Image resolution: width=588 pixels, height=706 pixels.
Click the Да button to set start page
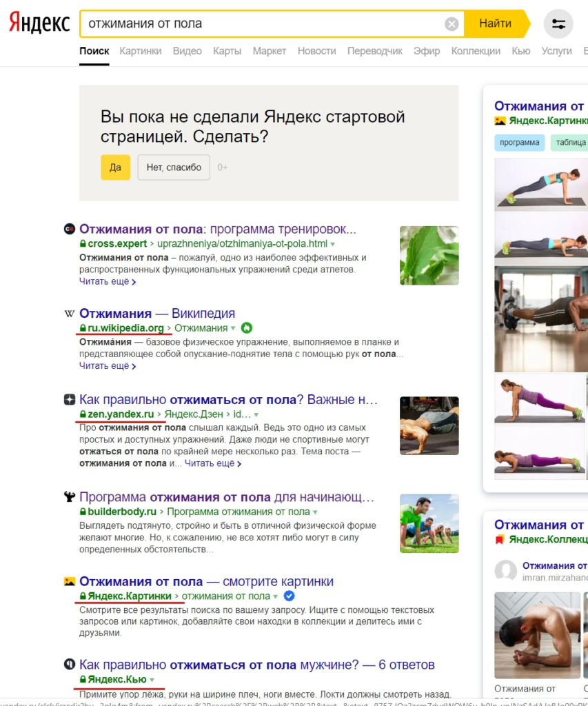coord(115,168)
